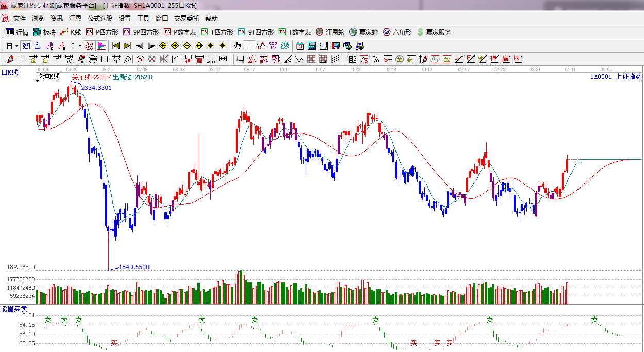644x352 pixels.
Task: Jump to first bar with skip-start arrow
Action: pyautogui.click(x=116, y=46)
